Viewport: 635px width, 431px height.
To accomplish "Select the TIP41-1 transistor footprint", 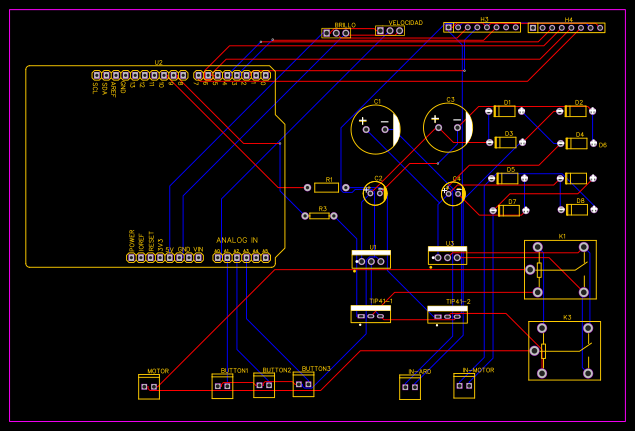I will click(x=371, y=314).
